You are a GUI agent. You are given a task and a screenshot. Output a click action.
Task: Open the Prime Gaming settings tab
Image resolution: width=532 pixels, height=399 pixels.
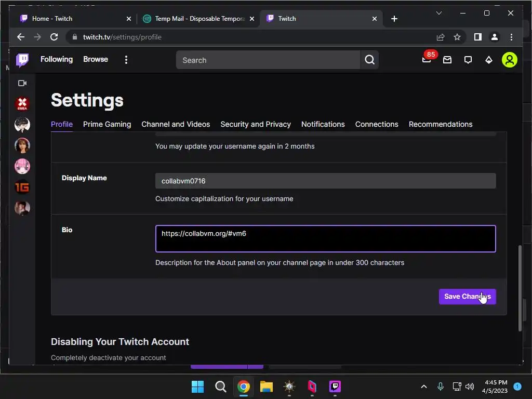(x=107, y=124)
